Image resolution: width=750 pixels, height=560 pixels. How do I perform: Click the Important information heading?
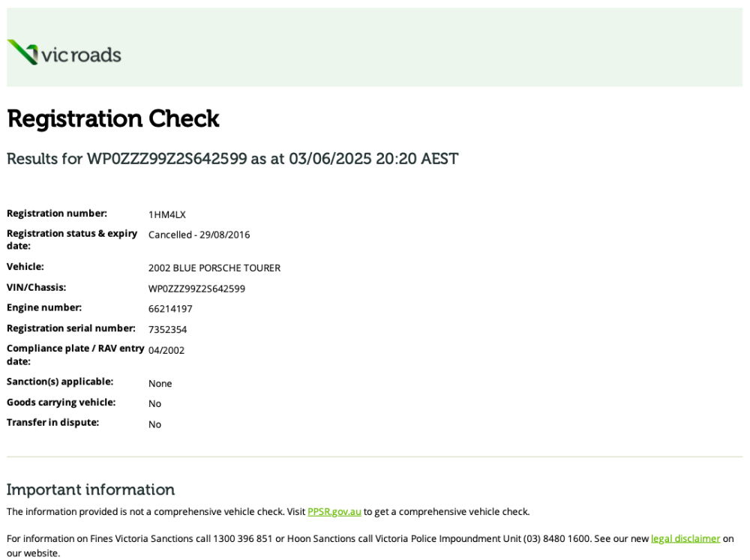coord(91,490)
